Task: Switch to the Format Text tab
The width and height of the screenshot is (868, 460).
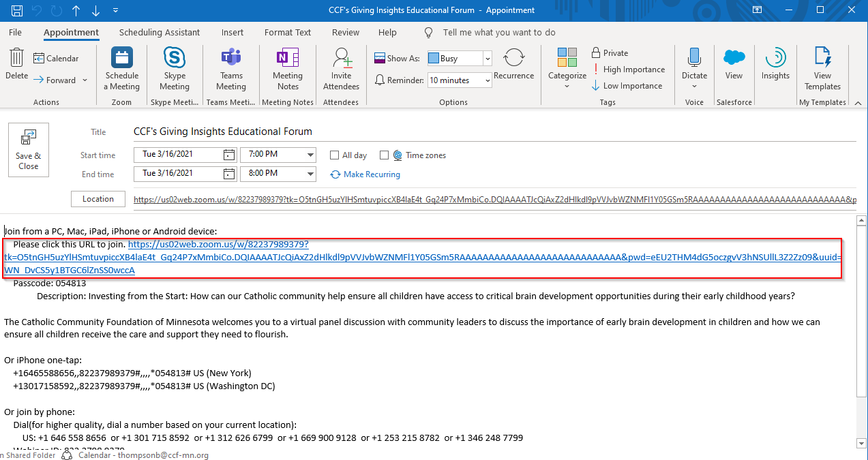Action: coord(288,32)
